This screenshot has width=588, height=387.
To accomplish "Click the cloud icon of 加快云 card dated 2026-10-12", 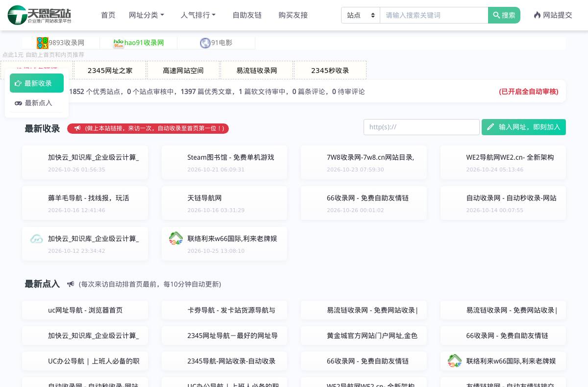I will [37, 239].
